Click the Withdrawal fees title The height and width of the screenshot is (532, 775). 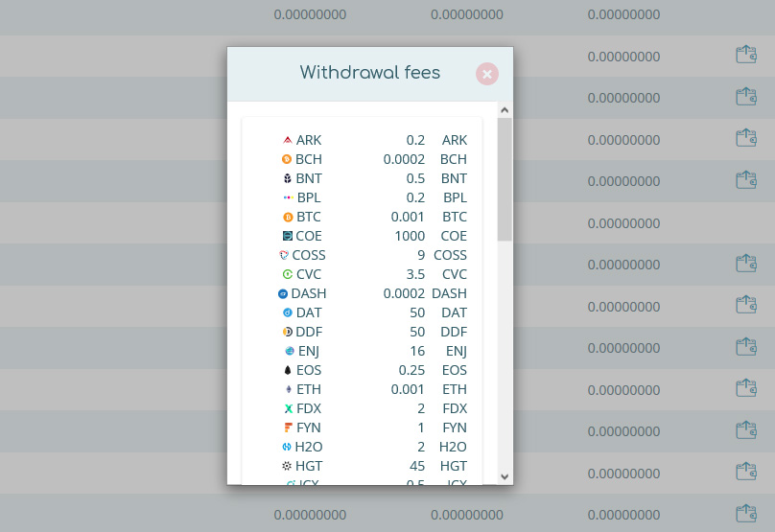(x=369, y=73)
